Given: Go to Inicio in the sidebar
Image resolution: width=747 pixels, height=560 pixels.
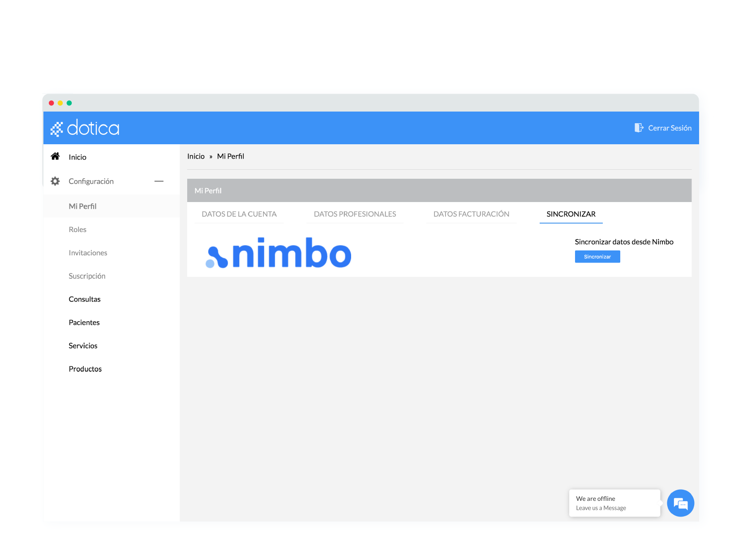Looking at the screenshot, I should click(77, 157).
